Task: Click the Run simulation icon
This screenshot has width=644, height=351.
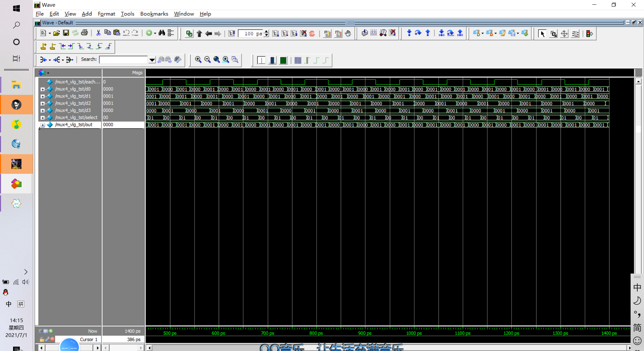Action: pyautogui.click(x=275, y=34)
